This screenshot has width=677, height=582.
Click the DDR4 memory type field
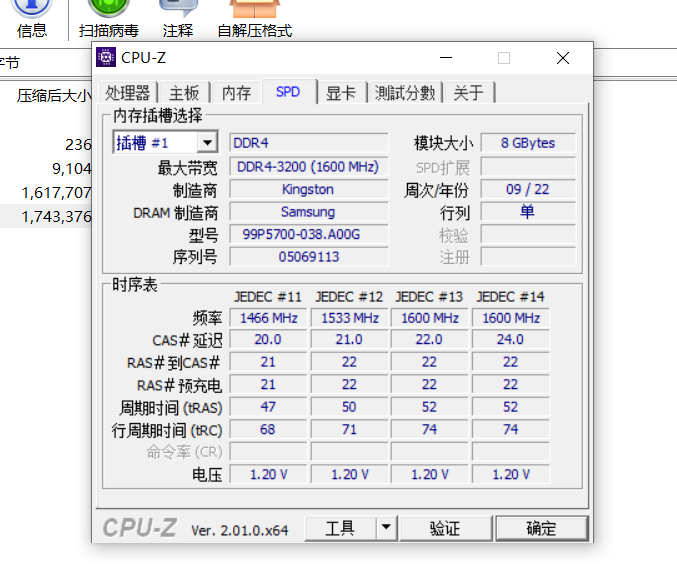point(309,143)
